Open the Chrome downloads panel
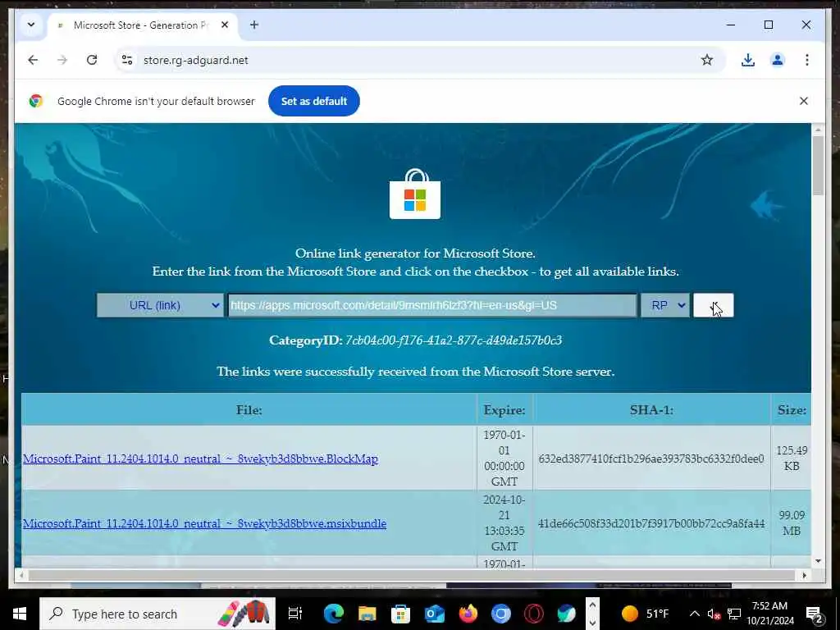Image resolution: width=840 pixels, height=630 pixels. (x=748, y=60)
